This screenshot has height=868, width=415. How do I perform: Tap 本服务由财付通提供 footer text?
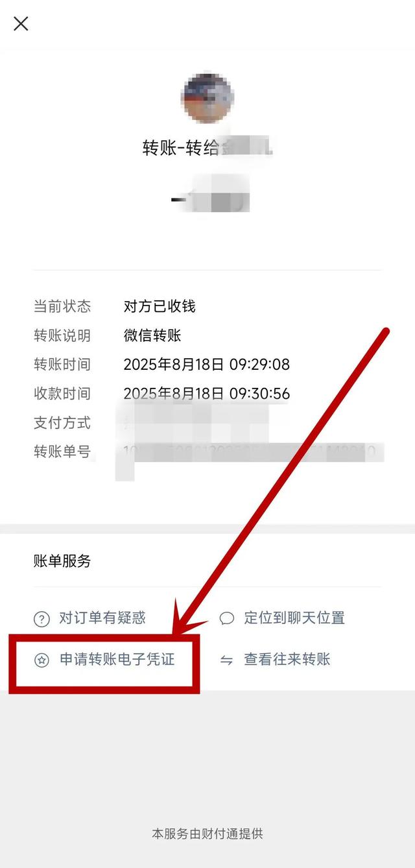click(207, 834)
